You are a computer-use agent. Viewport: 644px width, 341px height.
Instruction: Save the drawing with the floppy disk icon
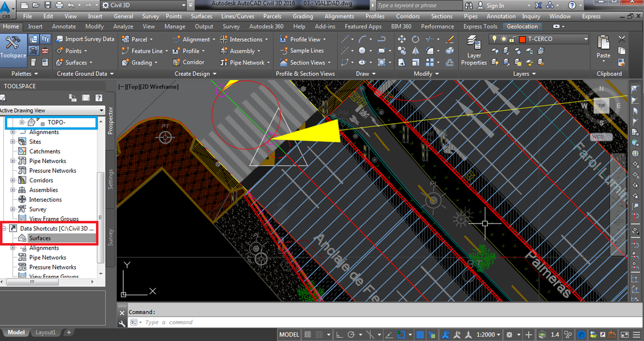48,5
